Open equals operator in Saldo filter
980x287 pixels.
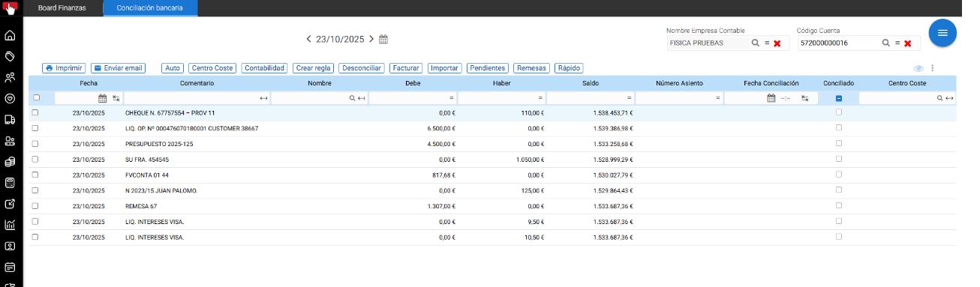[629, 98]
